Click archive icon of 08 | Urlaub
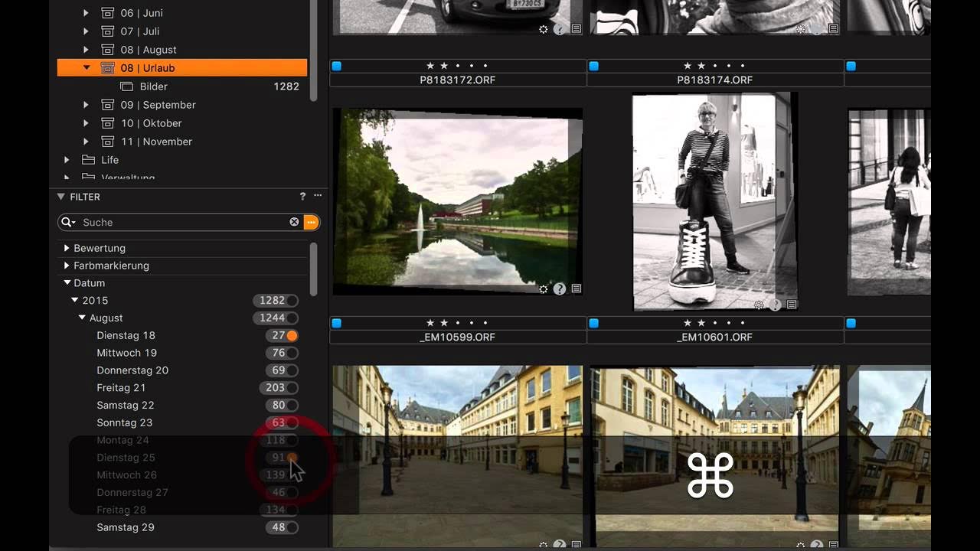The image size is (980, 551). (108, 68)
